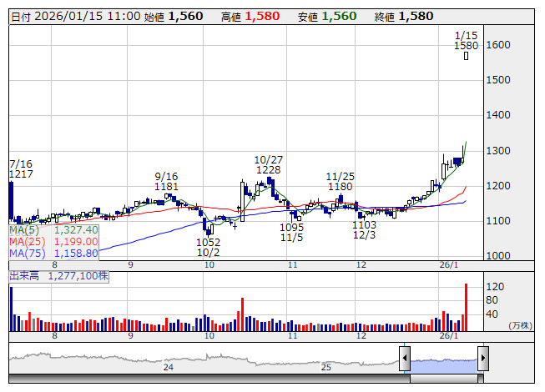Click the 1/15 1580 latest candlestick

point(466,56)
